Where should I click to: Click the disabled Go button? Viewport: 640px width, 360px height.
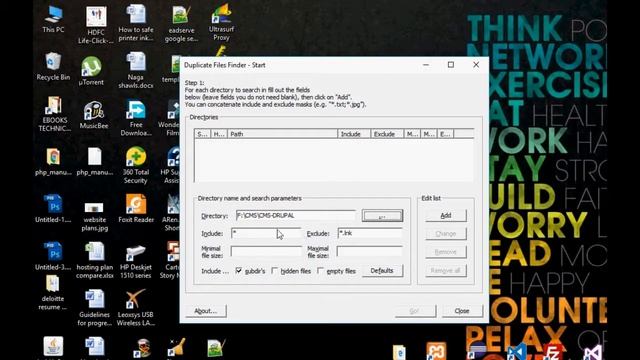pos(415,311)
